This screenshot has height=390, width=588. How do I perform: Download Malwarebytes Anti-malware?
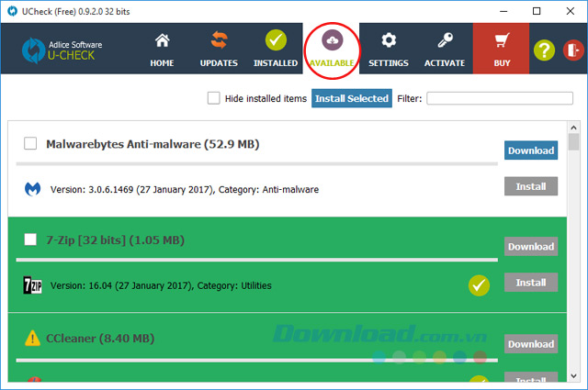pos(530,150)
